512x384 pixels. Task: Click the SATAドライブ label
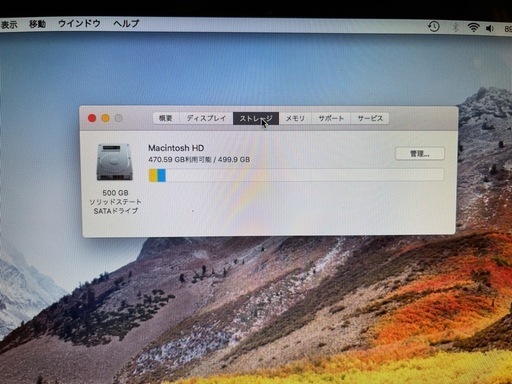tap(116, 211)
